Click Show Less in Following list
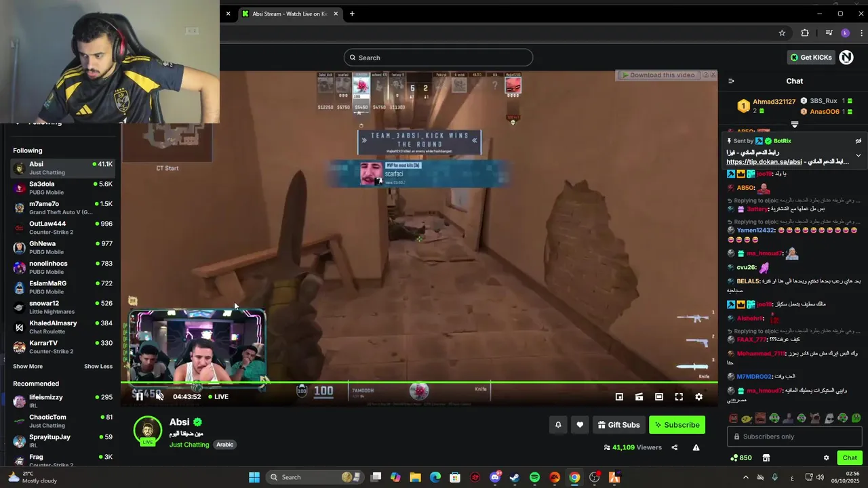This screenshot has height=488, width=868. click(98, 366)
